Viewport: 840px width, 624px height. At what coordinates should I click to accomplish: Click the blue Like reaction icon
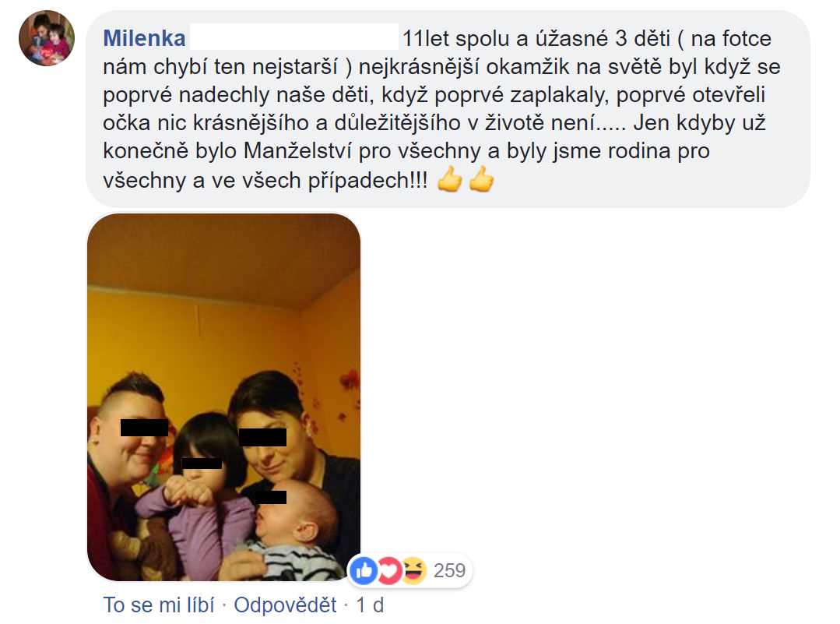click(364, 570)
